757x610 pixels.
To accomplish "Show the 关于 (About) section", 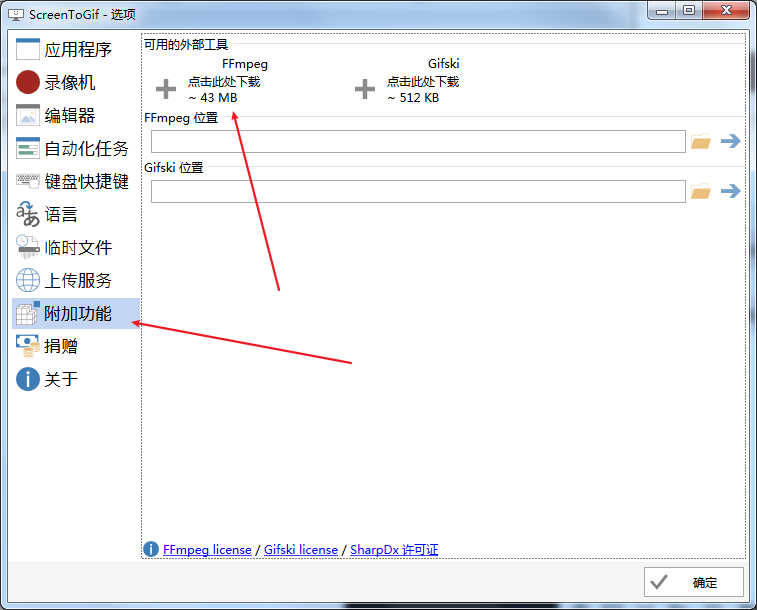I will 61,380.
